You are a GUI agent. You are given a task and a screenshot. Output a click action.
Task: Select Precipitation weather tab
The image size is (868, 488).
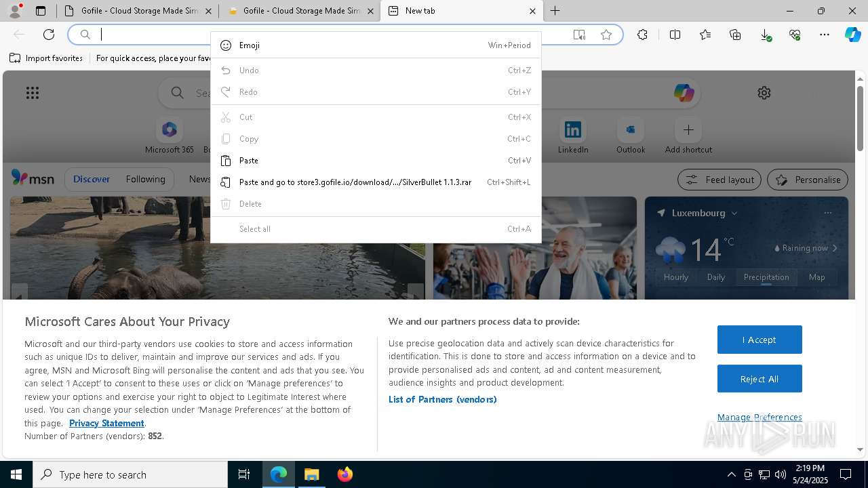[x=766, y=277]
